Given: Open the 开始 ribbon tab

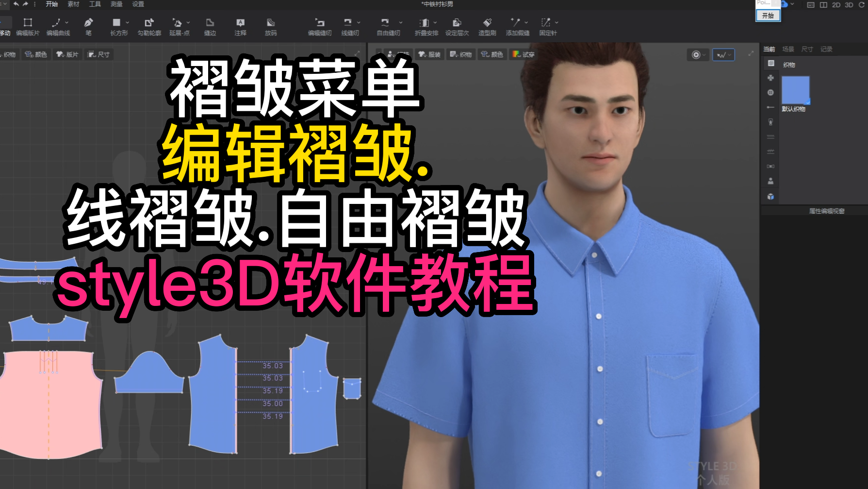Looking at the screenshot, I should point(51,4).
